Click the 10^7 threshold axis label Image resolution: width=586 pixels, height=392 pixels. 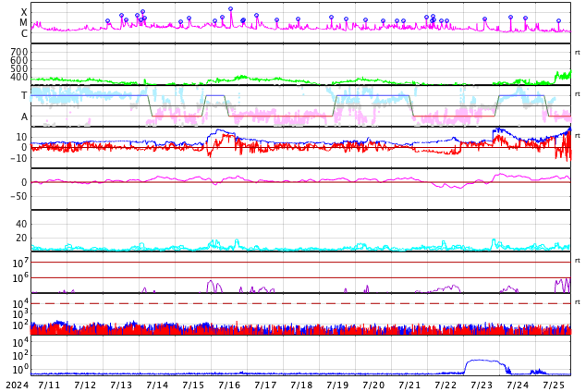point(19,263)
